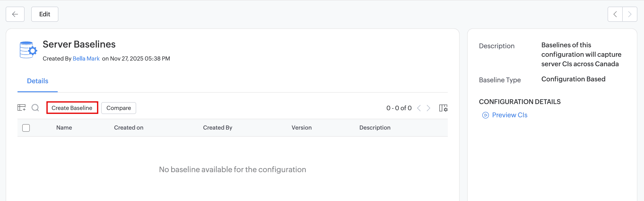The image size is (644, 201).
Task: Click the Preview CIs play icon
Action: click(x=485, y=115)
